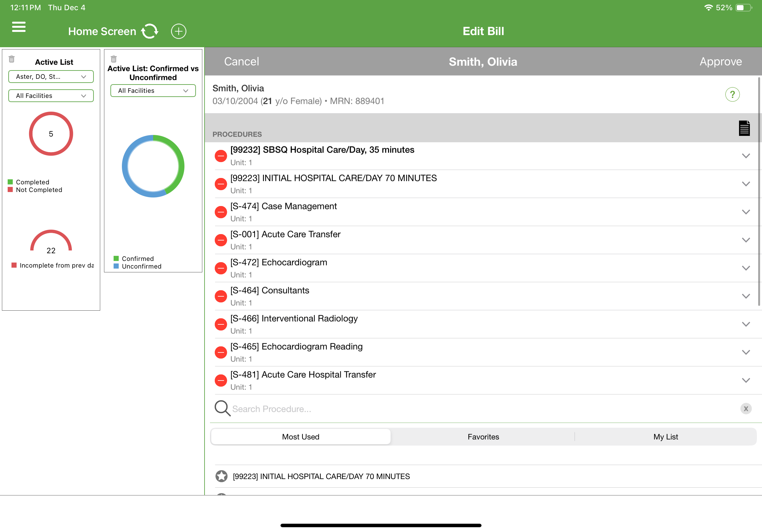Favorite the 99223 Initial Hospital Care star

[221, 476]
